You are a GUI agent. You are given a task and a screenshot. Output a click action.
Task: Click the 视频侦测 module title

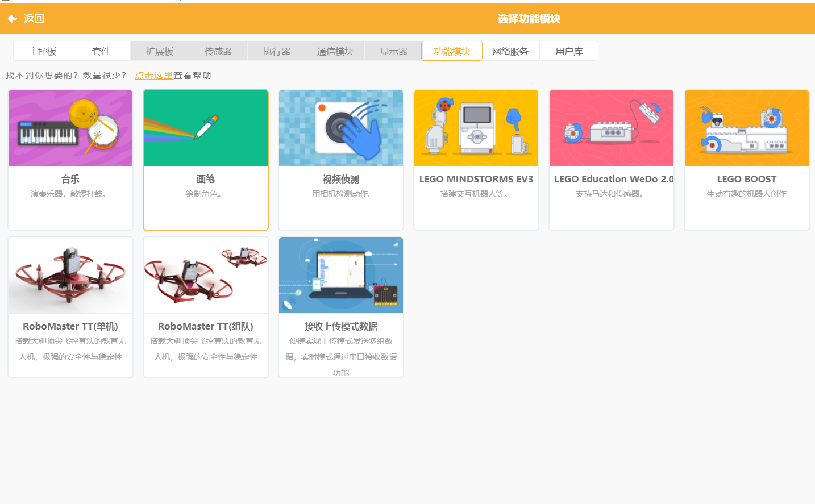[x=341, y=179]
